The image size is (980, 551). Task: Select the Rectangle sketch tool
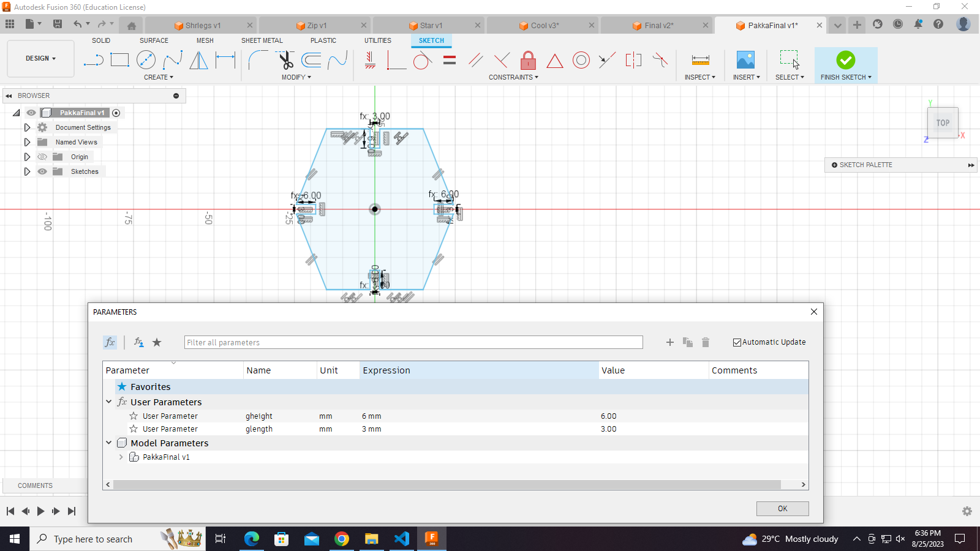point(119,59)
